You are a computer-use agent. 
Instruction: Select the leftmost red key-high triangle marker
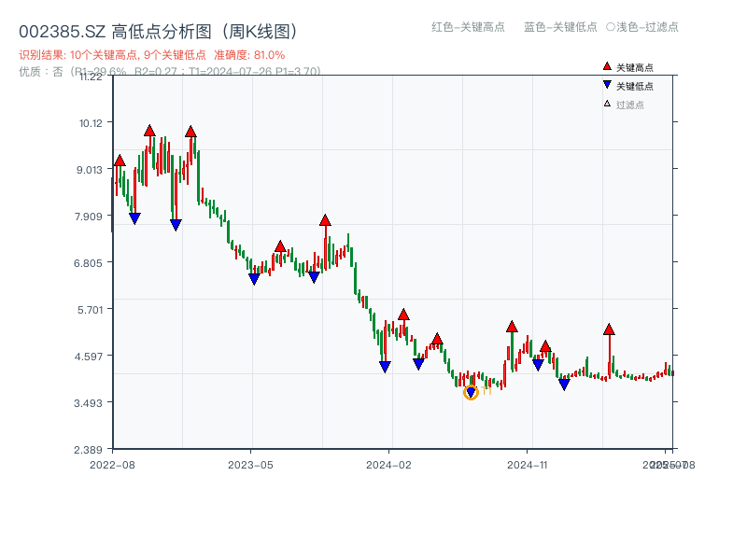pos(120,161)
